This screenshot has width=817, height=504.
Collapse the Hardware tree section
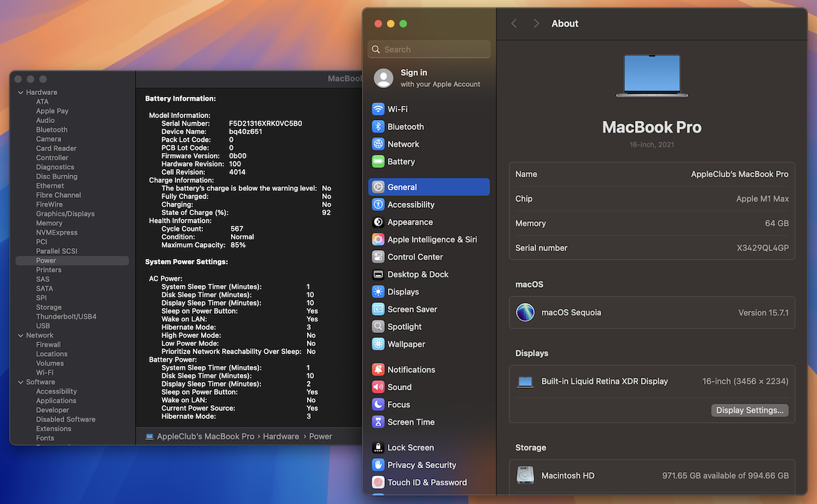click(x=20, y=93)
